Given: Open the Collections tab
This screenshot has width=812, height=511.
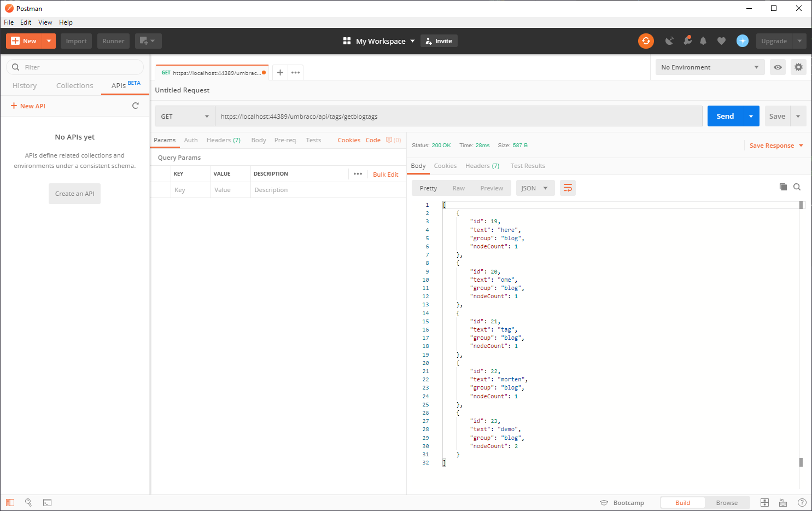Looking at the screenshot, I should point(75,86).
